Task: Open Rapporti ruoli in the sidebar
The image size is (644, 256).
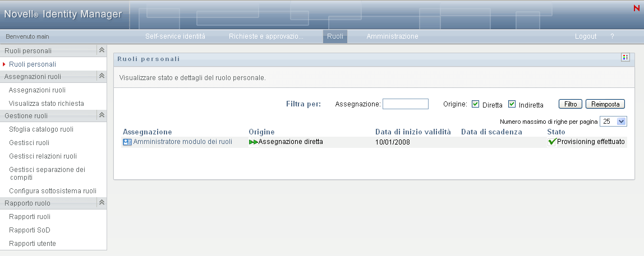Action: (x=30, y=217)
